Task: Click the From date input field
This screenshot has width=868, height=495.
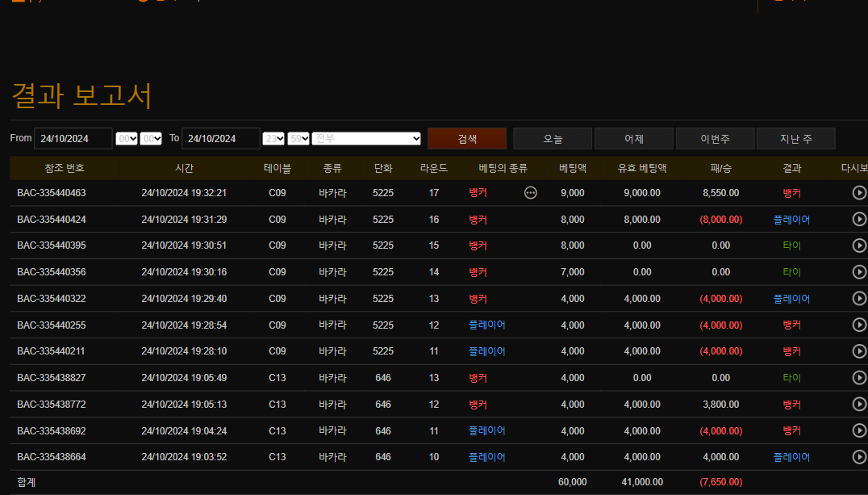Action: pyautogui.click(x=73, y=139)
